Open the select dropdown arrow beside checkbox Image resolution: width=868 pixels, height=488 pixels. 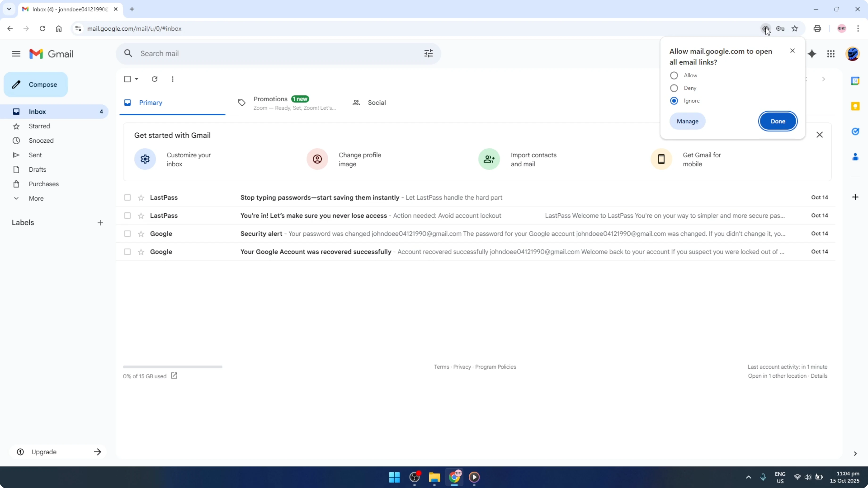coord(137,79)
